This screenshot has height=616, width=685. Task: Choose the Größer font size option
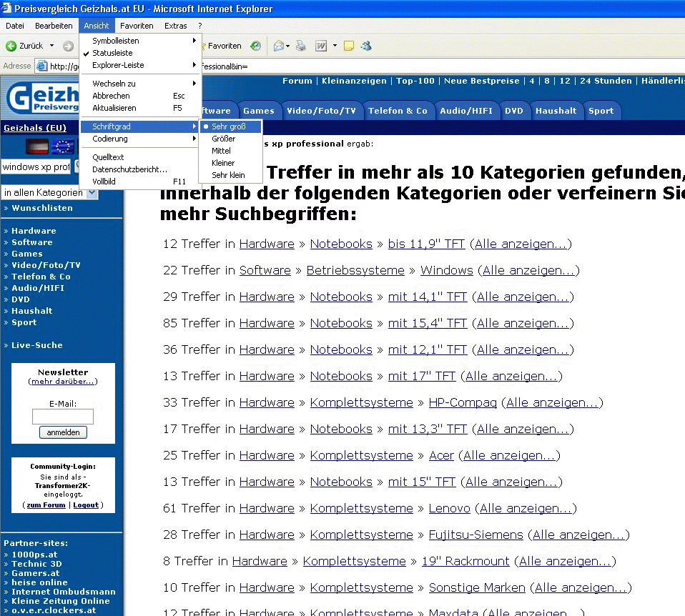point(231,139)
